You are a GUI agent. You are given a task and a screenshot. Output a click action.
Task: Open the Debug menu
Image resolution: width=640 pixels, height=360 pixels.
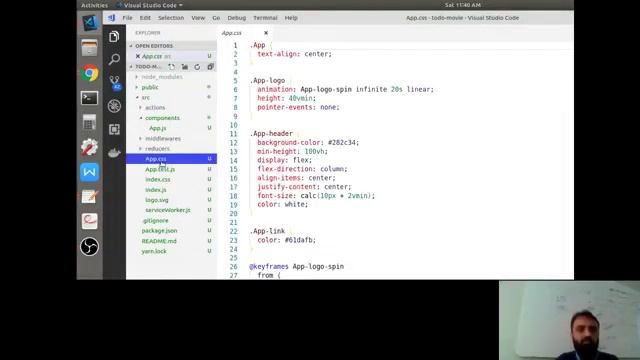coord(236,18)
